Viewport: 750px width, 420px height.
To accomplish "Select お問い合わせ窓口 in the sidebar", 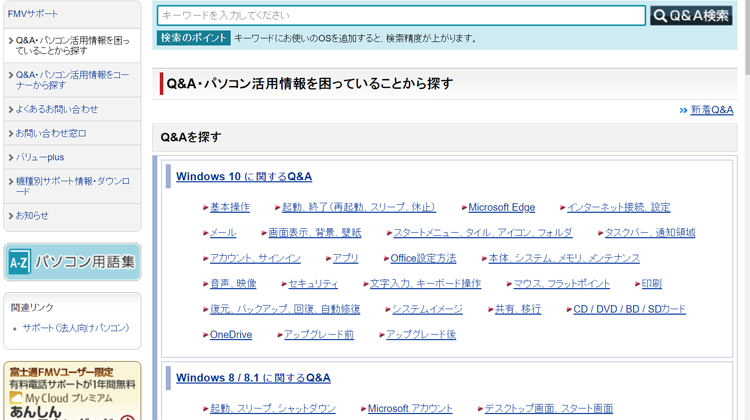I will [51, 133].
